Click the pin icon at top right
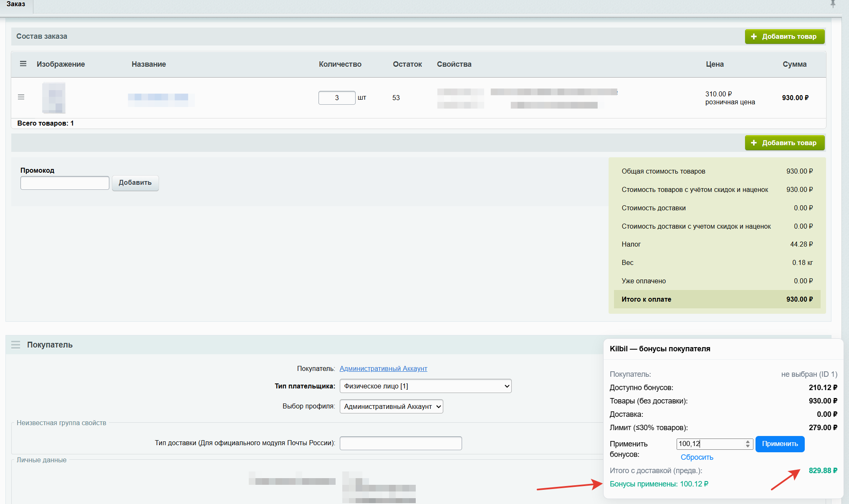The image size is (849, 504). [833, 4]
